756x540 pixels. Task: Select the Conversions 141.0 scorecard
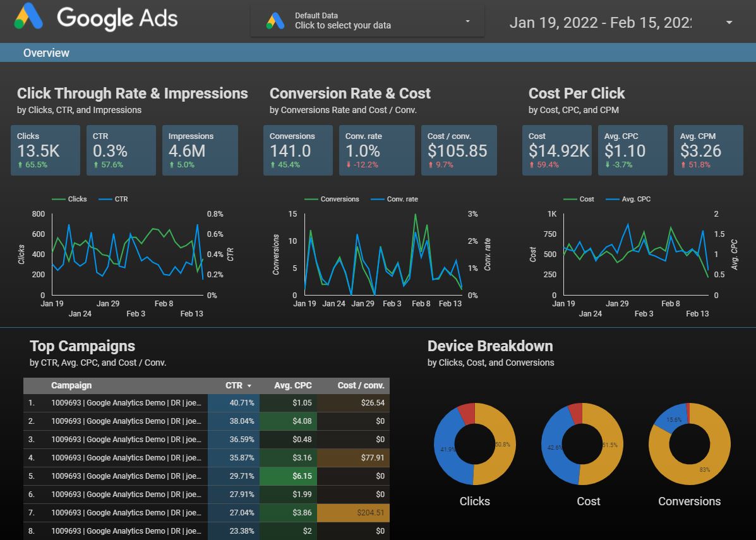coord(298,150)
